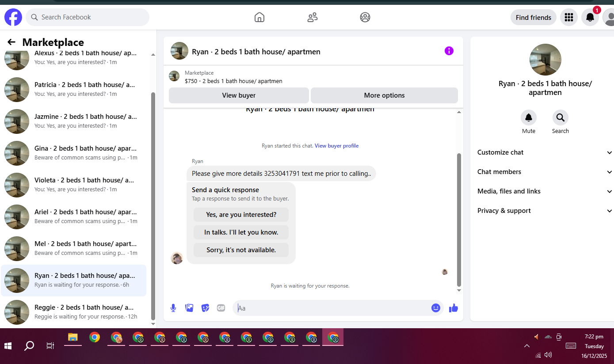
Task: Expand the Customize chat section
Action: pyautogui.click(x=545, y=152)
